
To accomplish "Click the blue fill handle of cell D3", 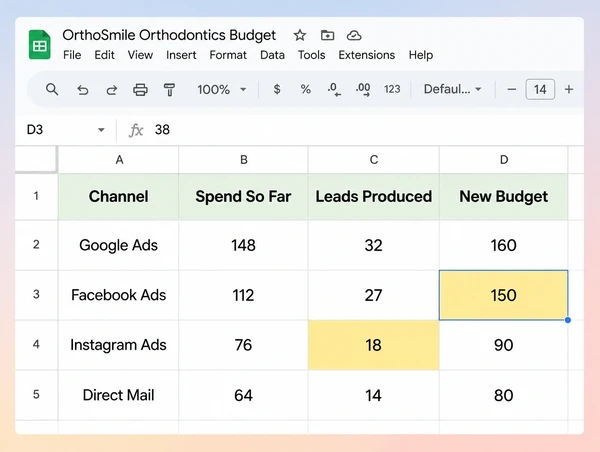I will (568, 320).
